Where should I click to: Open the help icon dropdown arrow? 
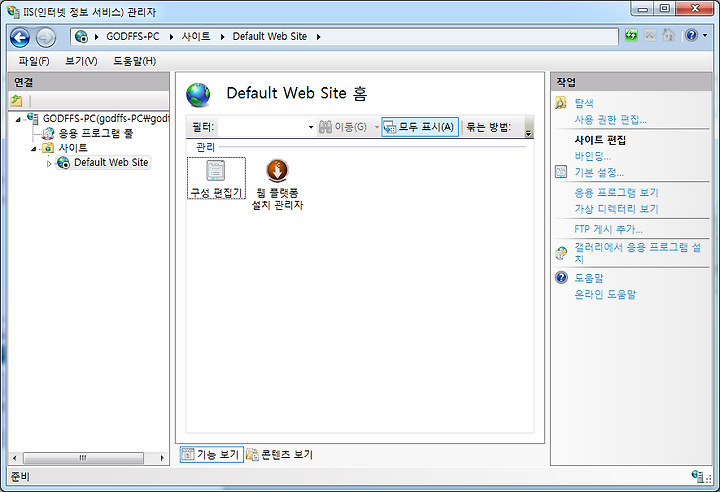705,35
